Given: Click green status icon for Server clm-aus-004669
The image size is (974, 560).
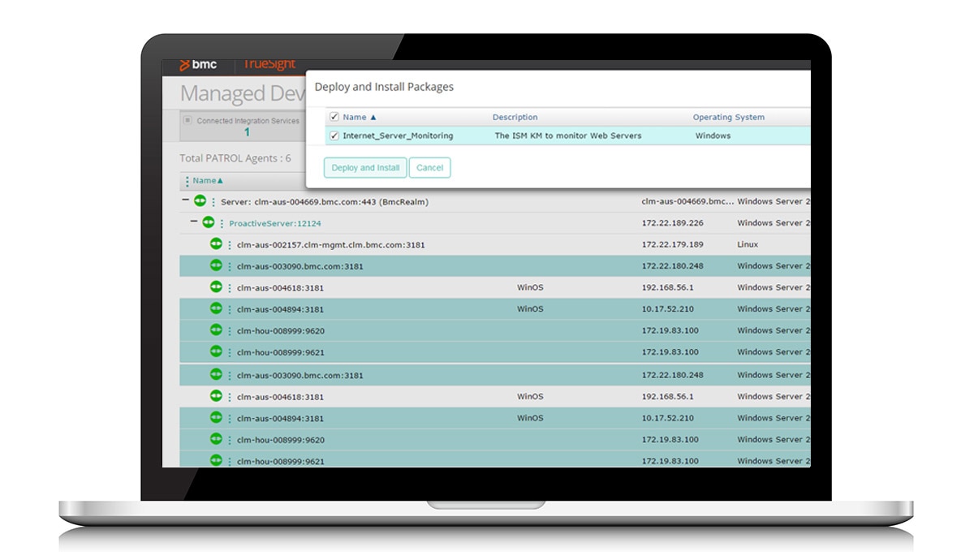Looking at the screenshot, I should click(x=200, y=201).
